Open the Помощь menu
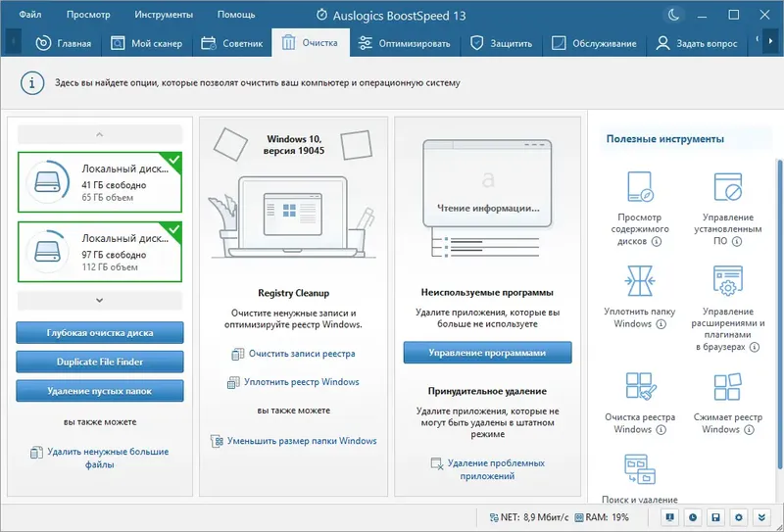 click(x=236, y=15)
